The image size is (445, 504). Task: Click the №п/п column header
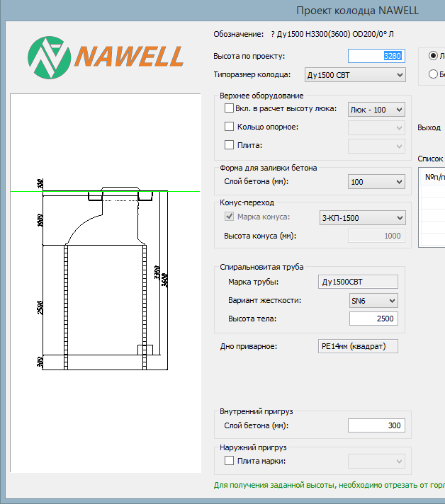[434, 177]
